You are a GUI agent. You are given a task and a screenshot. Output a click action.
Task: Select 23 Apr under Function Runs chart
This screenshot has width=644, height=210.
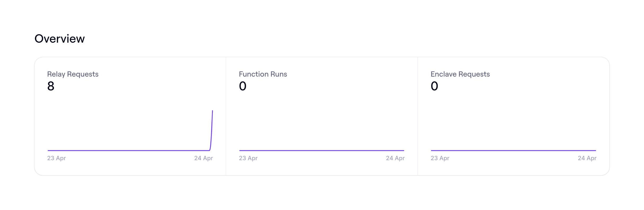coord(248,158)
